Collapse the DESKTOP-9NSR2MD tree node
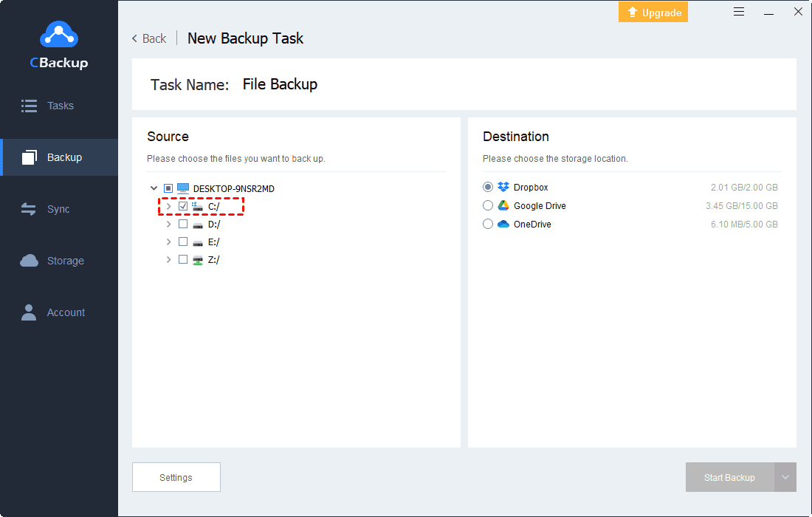This screenshot has width=812, height=517. click(x=154, y=188)
